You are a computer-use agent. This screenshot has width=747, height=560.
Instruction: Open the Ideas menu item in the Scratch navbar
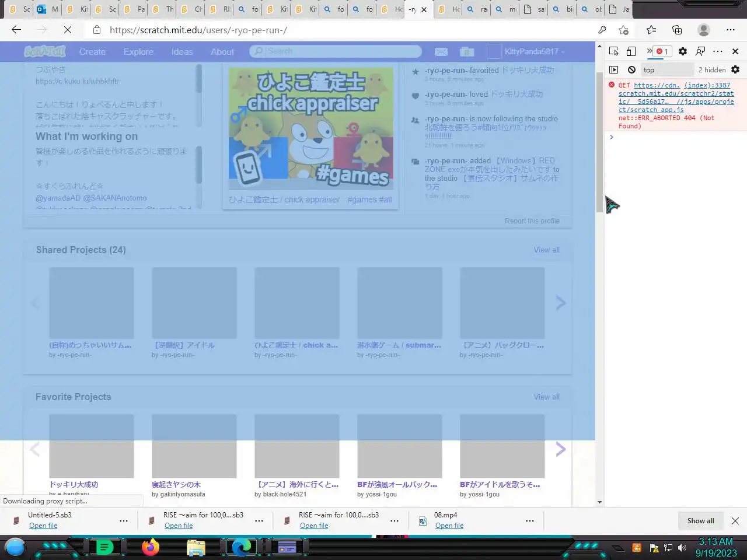pos(182,52)
